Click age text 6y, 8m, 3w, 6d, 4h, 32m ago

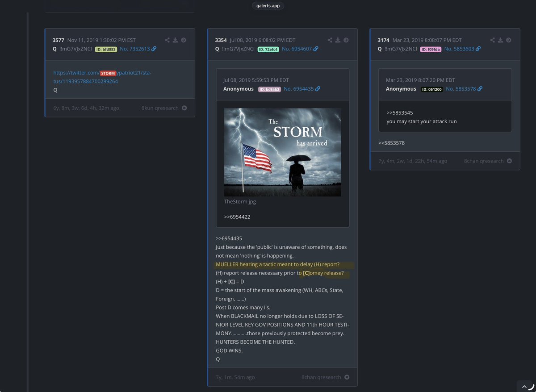point(86,108)
